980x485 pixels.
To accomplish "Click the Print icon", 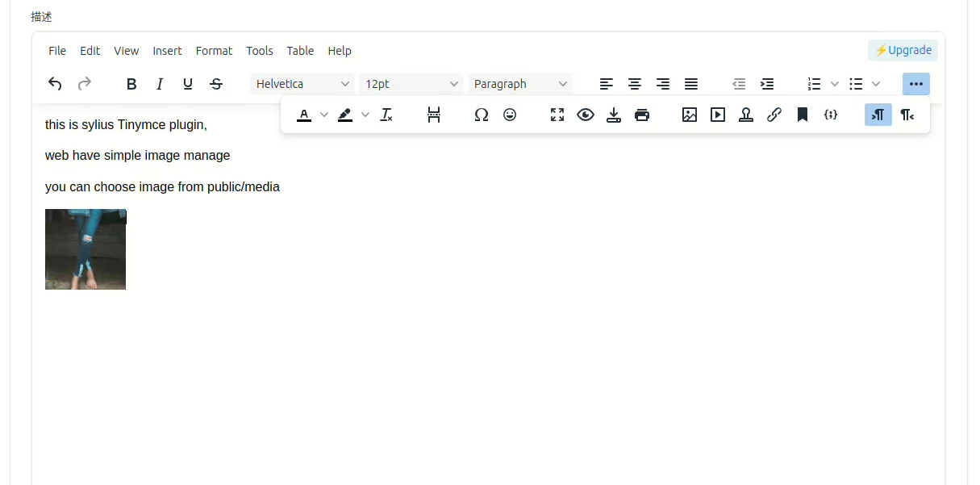I will pos(642,115).
